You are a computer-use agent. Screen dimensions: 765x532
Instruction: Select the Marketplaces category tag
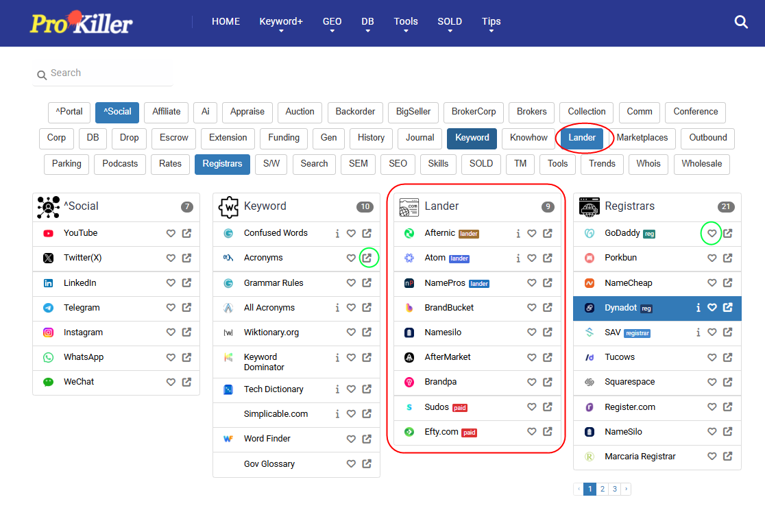click(642, 138)
